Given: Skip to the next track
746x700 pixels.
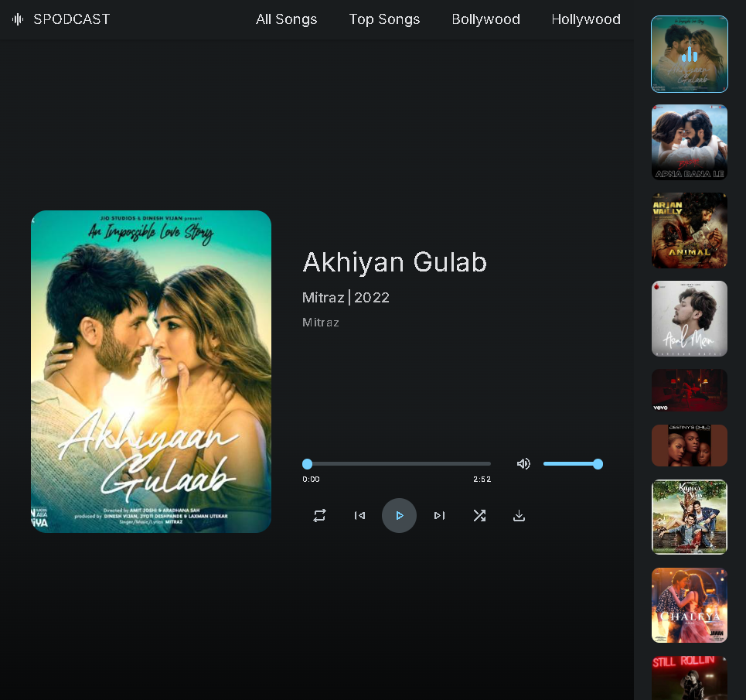Looking at the screenshot, I should point(439,515).
